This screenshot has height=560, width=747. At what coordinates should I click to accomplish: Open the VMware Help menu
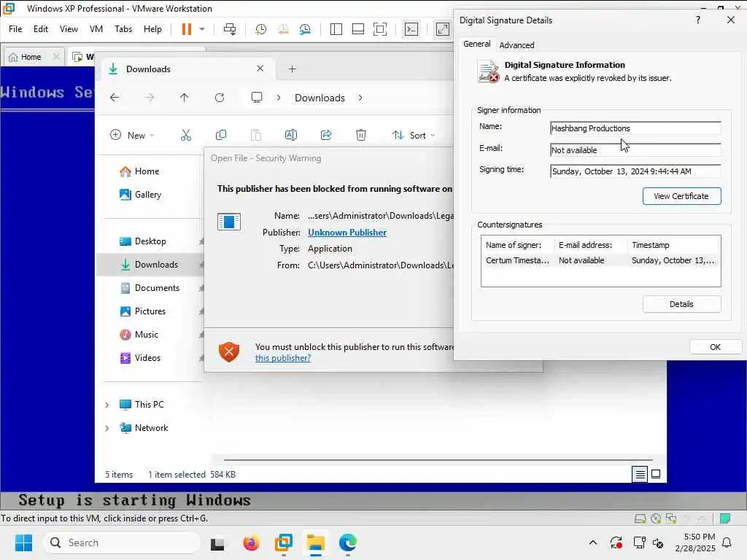point(152,29)
